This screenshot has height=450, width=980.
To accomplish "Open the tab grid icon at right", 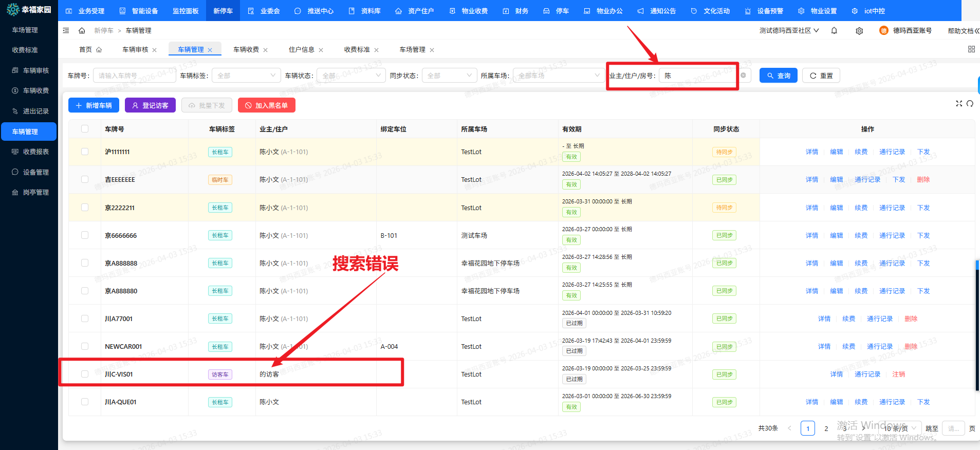I will tap(971, 49).
